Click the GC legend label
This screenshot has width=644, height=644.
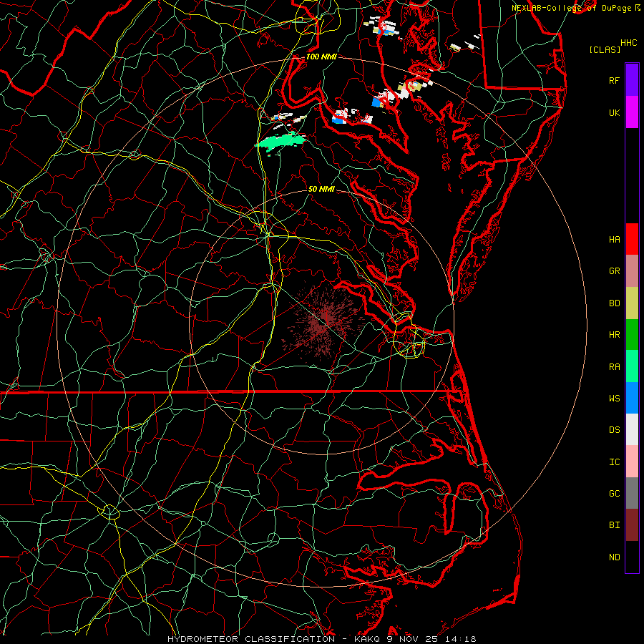point(614,494)
